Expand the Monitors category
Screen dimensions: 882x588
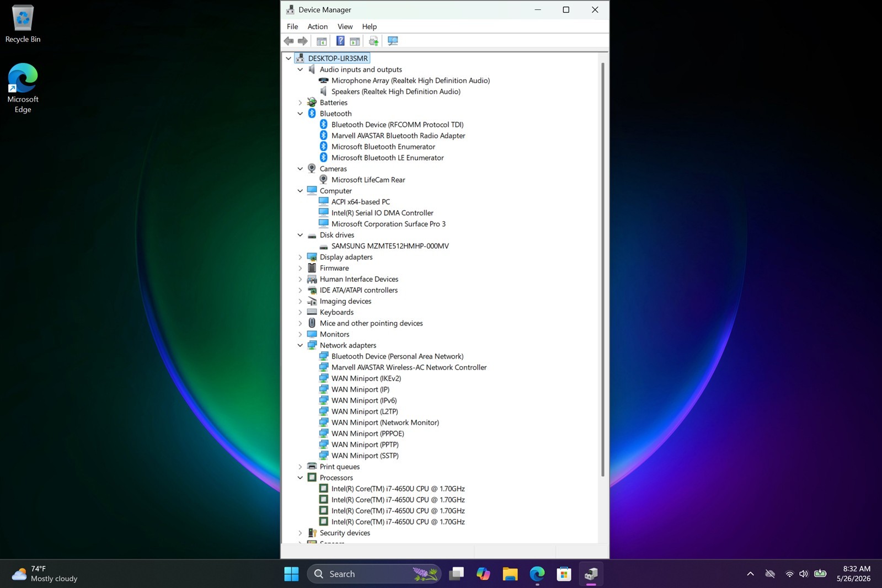tap(300, 334)
